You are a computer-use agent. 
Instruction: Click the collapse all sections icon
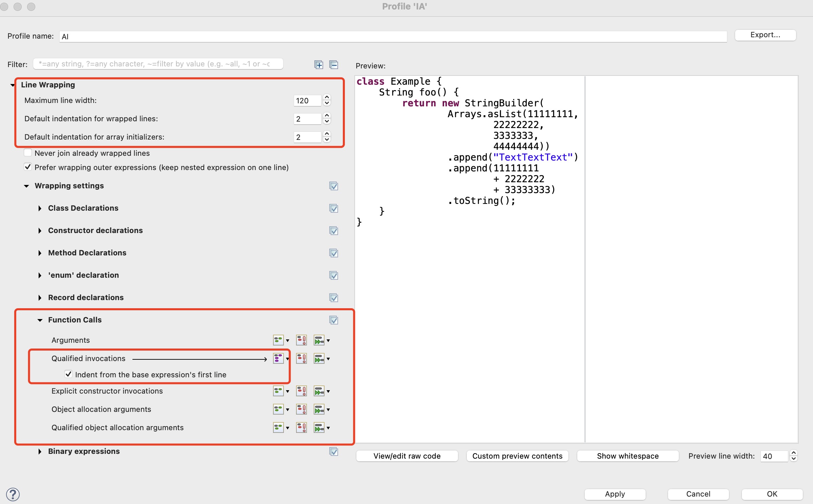(x=334, y=65)
